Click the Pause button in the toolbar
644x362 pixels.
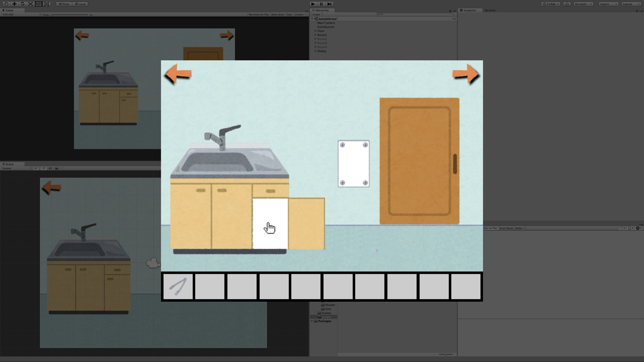coord(321,4)
